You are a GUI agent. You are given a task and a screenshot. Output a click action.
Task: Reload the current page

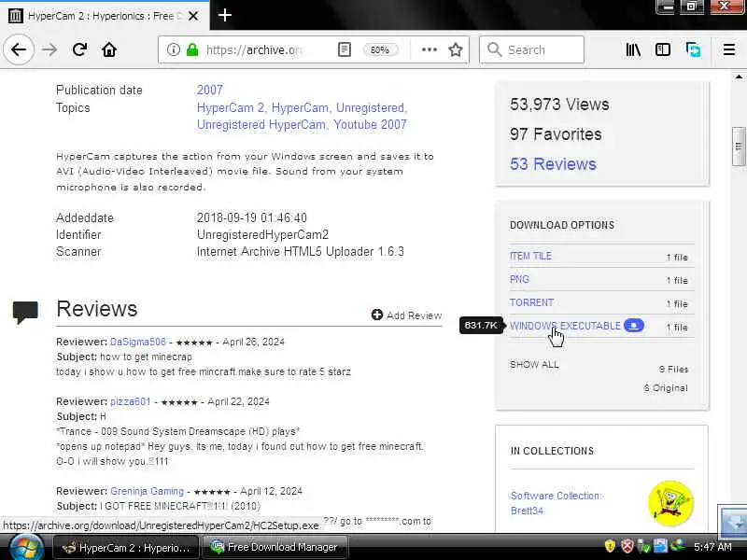coord(79,49)
